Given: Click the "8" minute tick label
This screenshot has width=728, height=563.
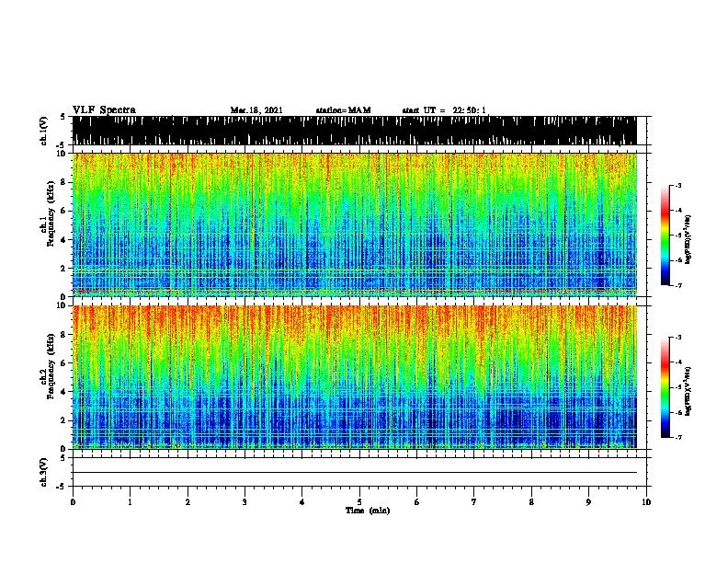Looking at the screenshot, I should coord(531,502).
